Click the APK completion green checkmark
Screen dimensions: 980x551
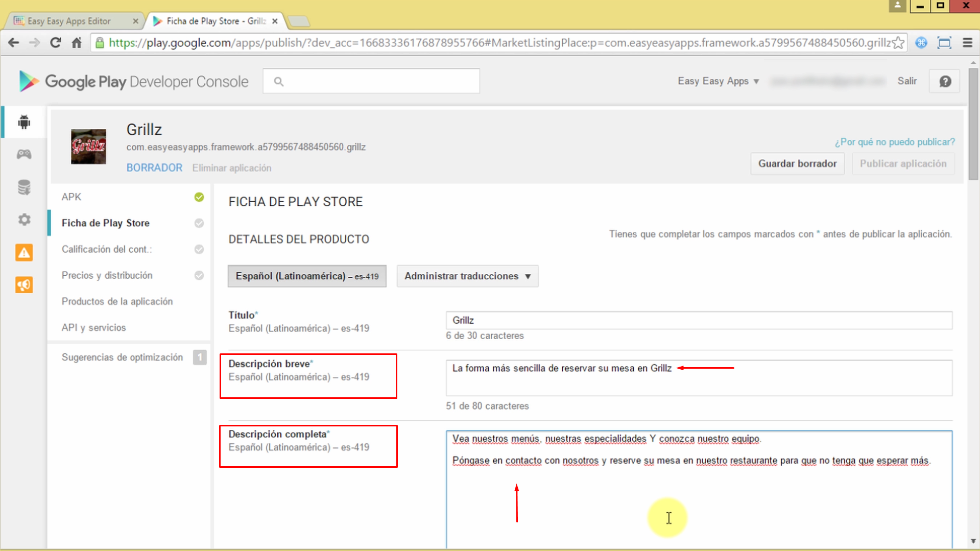[x=199, y=197]
